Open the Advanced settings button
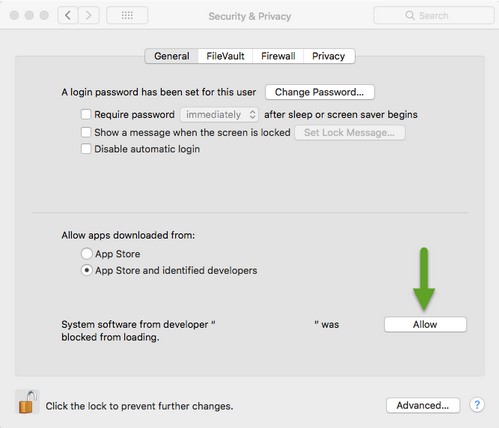The height and width of the screenshot is (428, 499). pos(423,405)
